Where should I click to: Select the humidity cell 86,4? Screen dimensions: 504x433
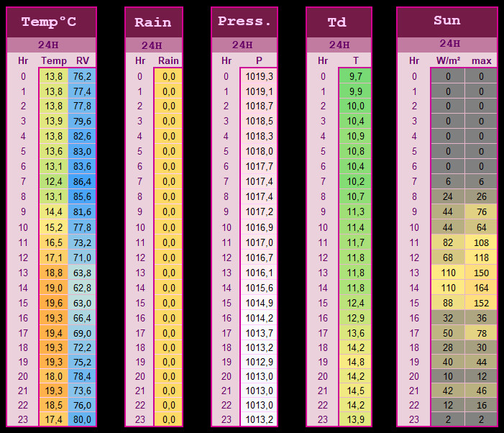(x=82, y=182)
